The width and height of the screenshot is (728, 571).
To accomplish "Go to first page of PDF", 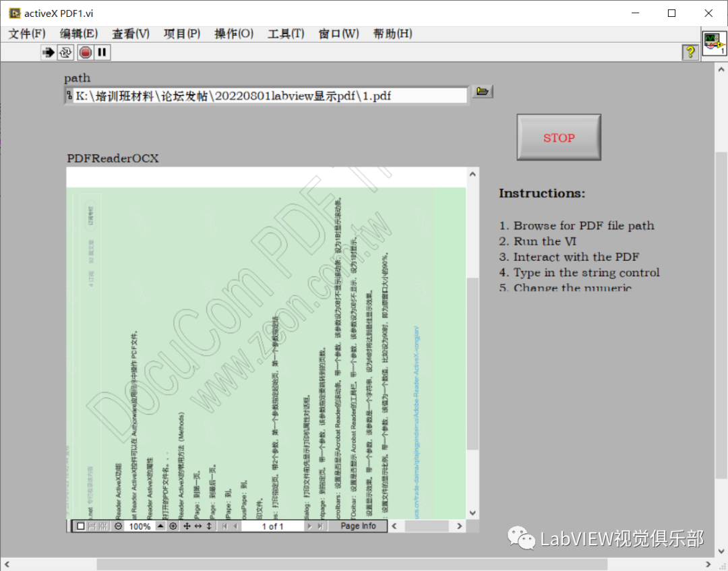I will pyautogui.click(x=225, y=526).
